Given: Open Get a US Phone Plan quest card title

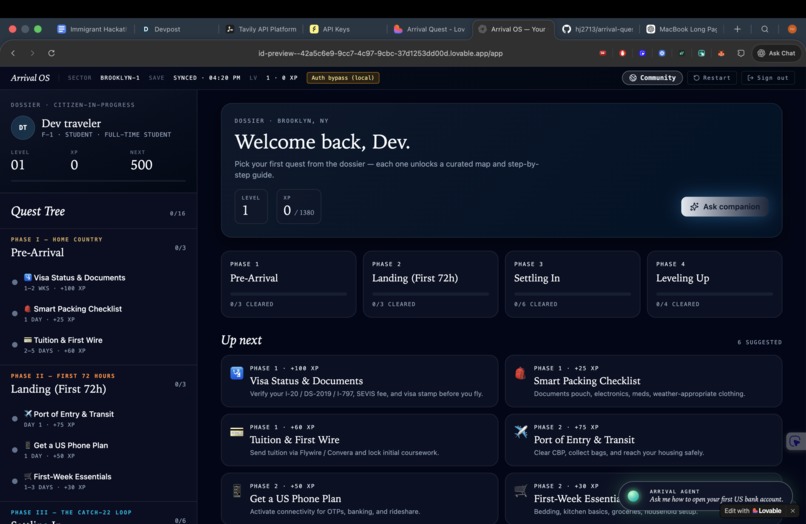Looking at the screenshot, I should point(296,499).
